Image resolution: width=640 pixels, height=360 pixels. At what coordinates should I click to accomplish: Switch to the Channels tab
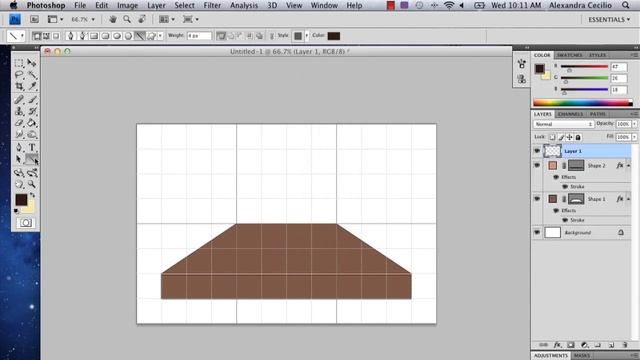coord(570,114)
